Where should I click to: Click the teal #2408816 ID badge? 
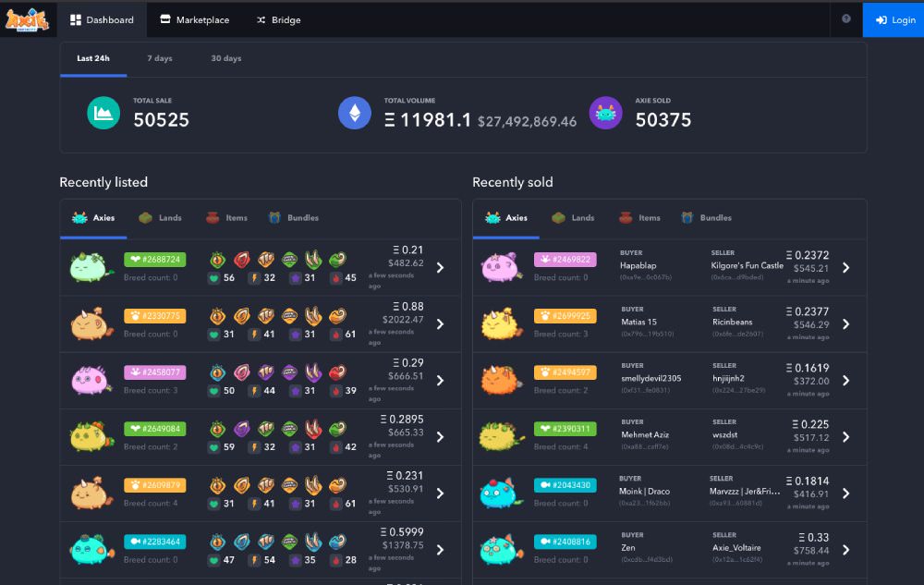[565, 542]
